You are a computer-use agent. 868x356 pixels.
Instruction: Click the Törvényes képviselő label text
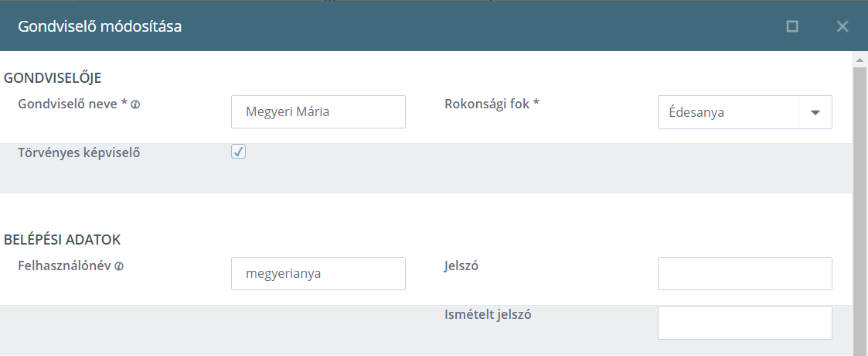(79, 153)
